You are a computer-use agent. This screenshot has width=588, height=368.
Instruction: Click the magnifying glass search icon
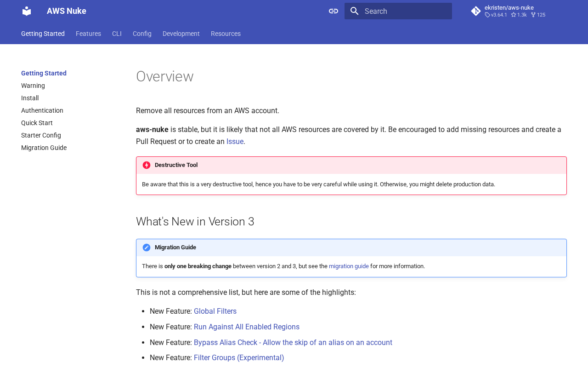pos(354,11)
